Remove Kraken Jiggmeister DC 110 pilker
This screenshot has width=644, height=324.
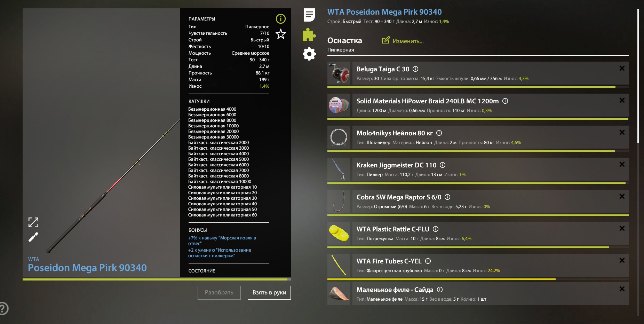point(622,164)
